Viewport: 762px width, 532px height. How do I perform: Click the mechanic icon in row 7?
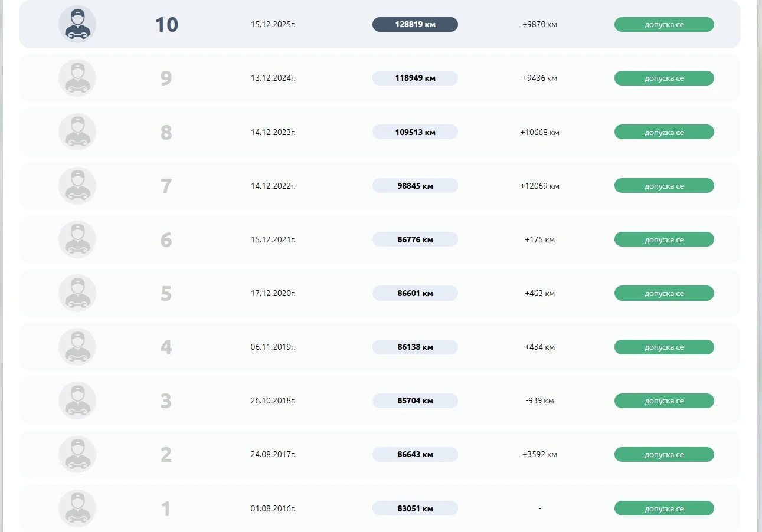pyautogui.click(x=77, y=186)
